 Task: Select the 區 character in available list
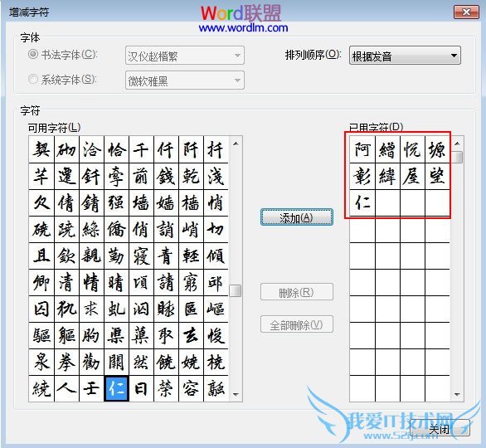tap(191, 309)
